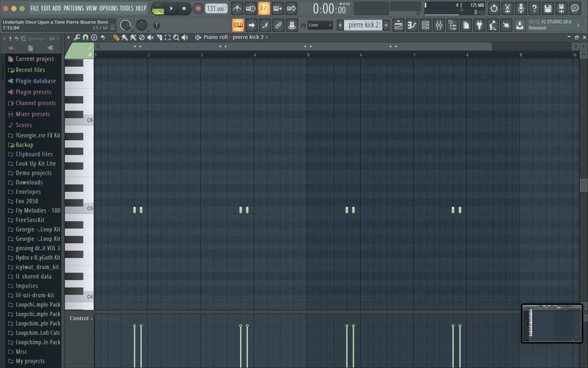The width and height of the screenshot is (588, 368).
Task: Open the piano roll toolbar icon
Action: (x=412, y=25)
